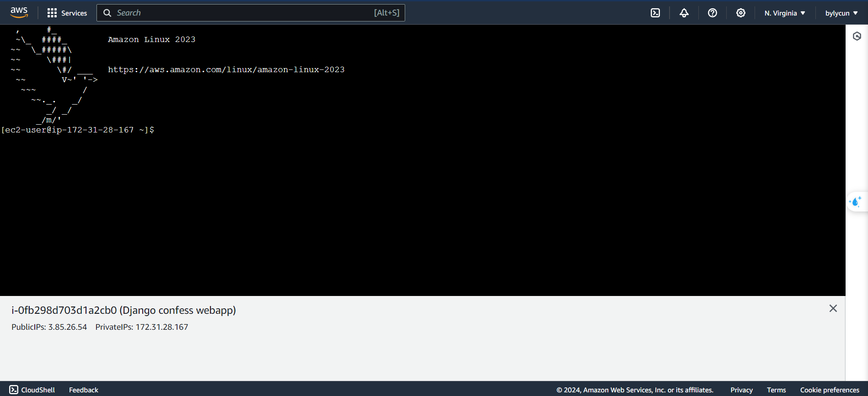Viewport: 868px width, 396px height.
Task: Open the Services grid menu
Action: (x=52, y=13)
